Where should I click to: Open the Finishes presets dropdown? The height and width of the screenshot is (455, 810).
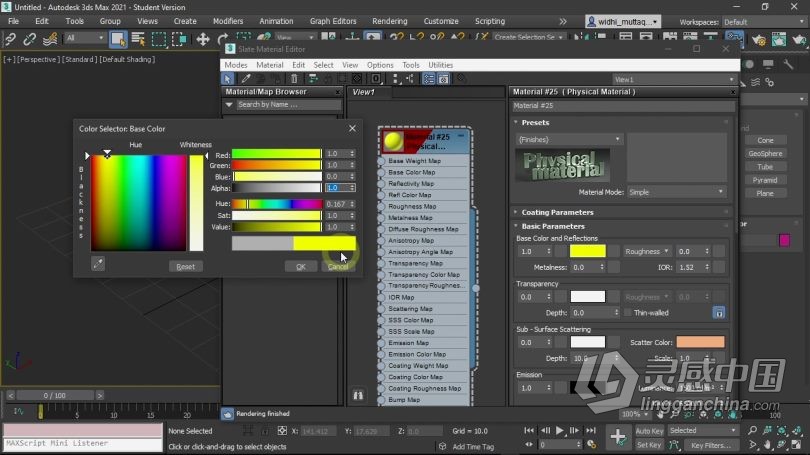(x=569, y=139)
